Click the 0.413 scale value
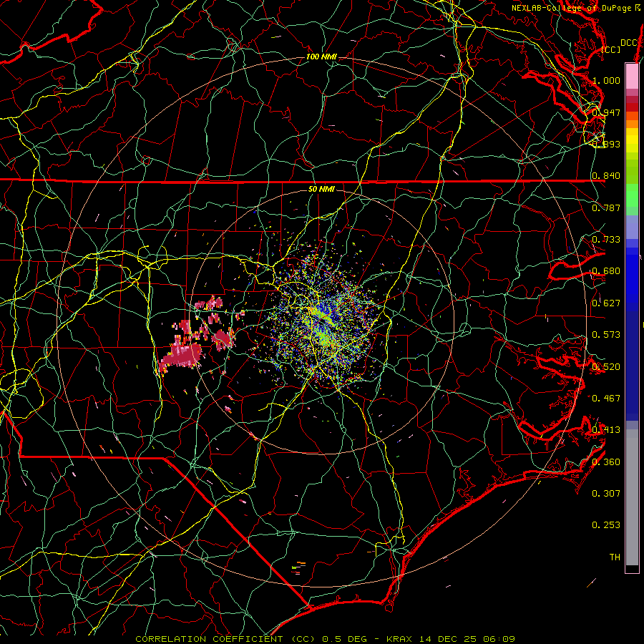Image resolution: width=644 pixels, height=644 pixels. (606, 430)
